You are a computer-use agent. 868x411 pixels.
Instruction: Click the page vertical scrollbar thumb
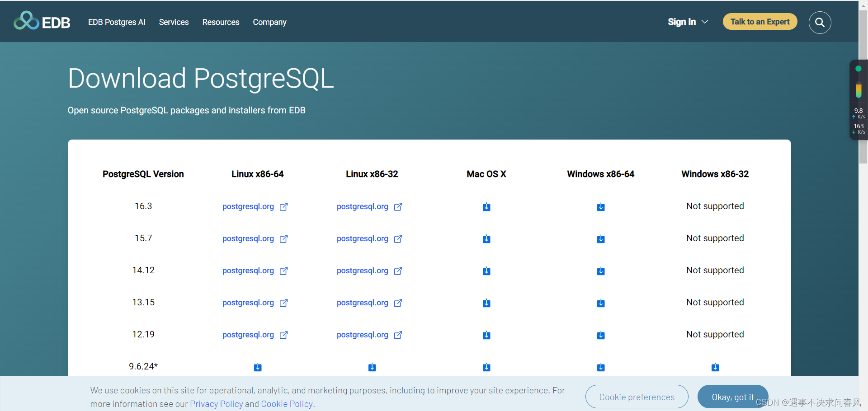(x=863, y=86)
